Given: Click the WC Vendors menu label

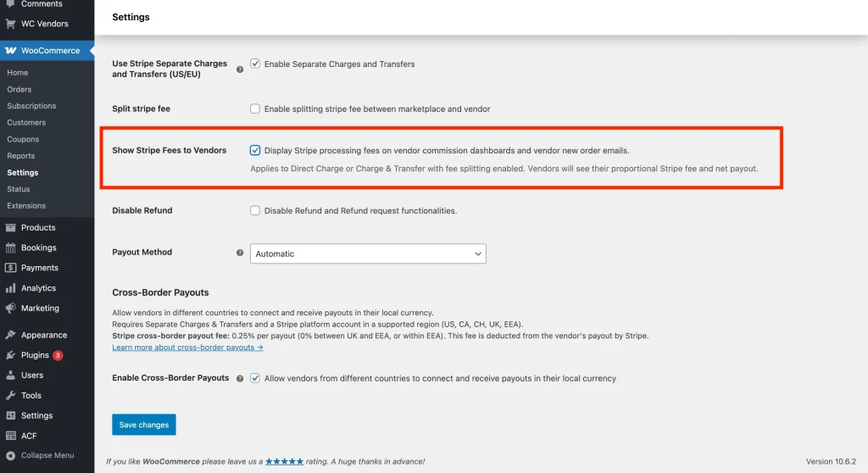Looking at the screenshot, I should click(x=45, y=24).
